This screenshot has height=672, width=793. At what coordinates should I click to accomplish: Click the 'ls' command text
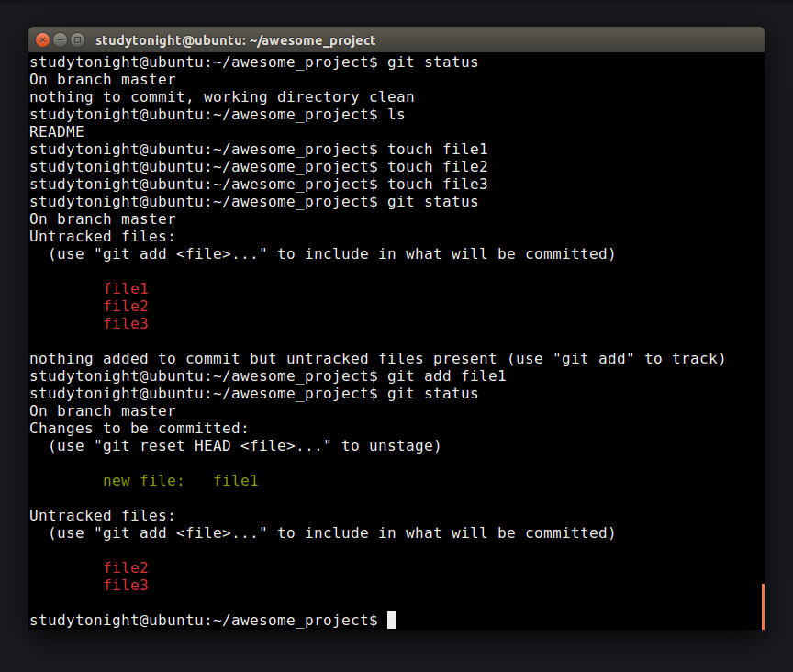click(396, 115)
